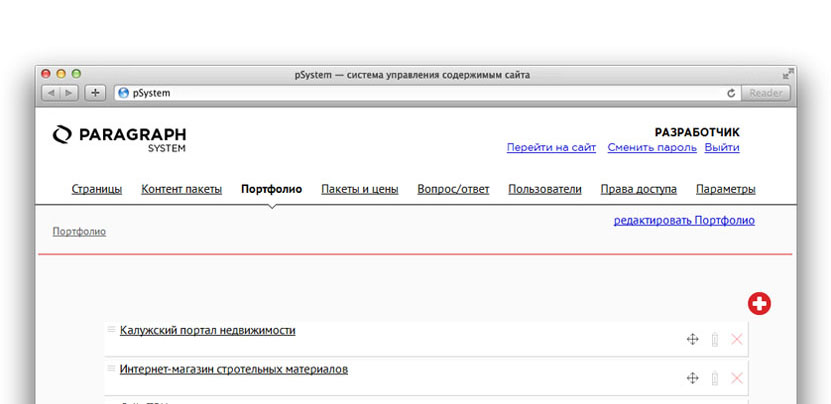Click the reload page icon

[731, 93]
